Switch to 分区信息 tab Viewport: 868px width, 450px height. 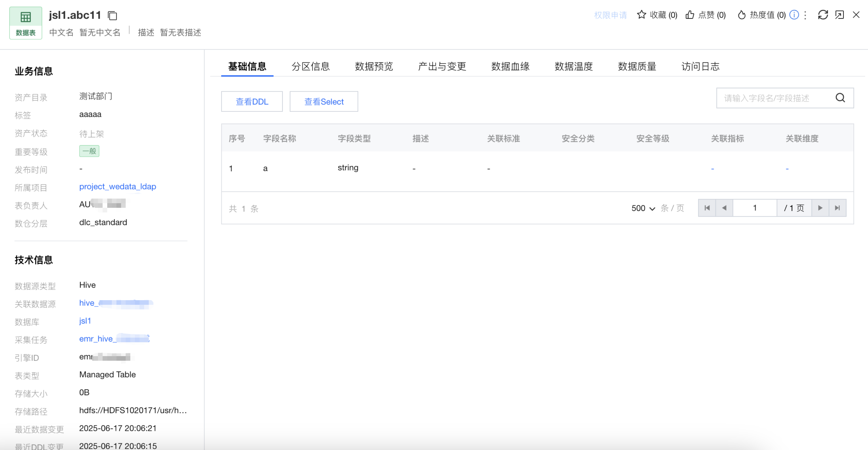tap(310, 66)
